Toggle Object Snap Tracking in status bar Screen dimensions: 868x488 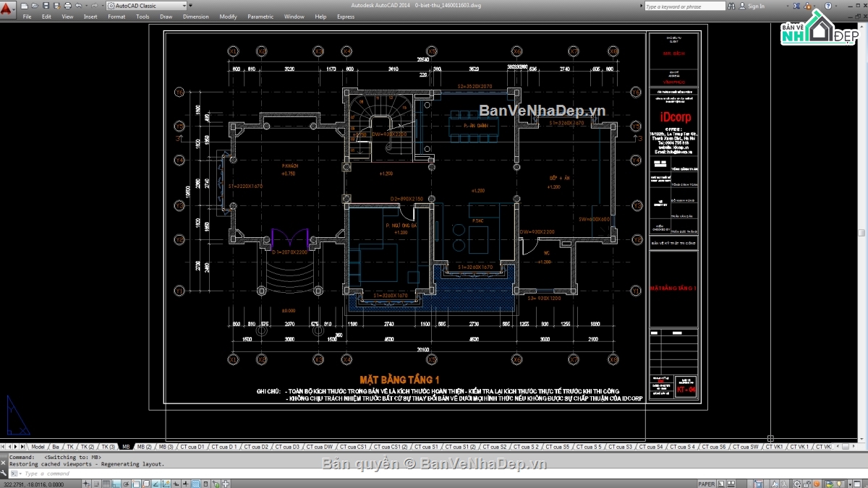[156, 484]
